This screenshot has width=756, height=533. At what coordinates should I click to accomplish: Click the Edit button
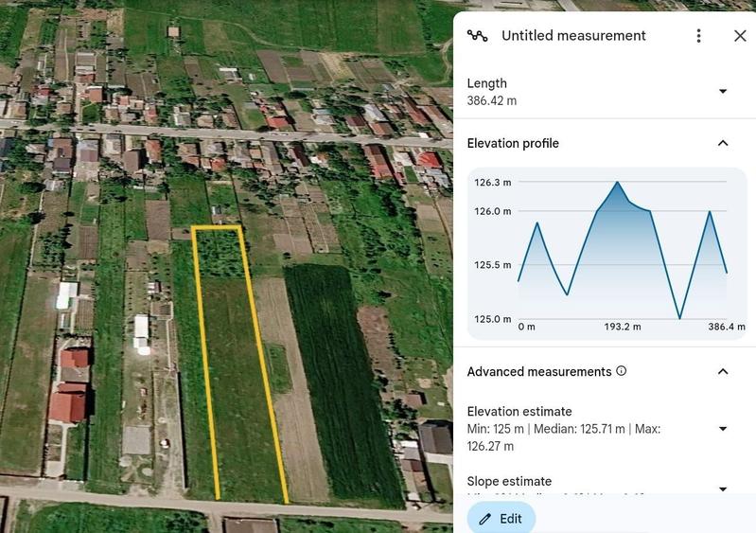[501, 519]
